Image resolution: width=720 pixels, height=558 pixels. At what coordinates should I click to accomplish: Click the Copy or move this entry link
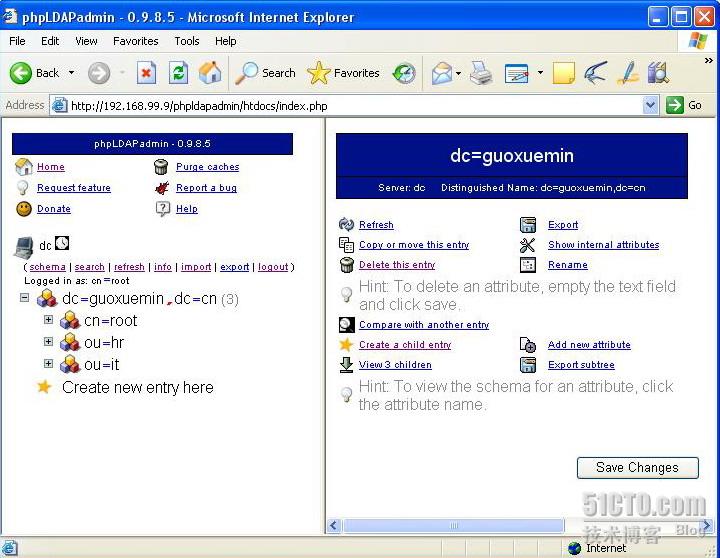pos(414,245)
